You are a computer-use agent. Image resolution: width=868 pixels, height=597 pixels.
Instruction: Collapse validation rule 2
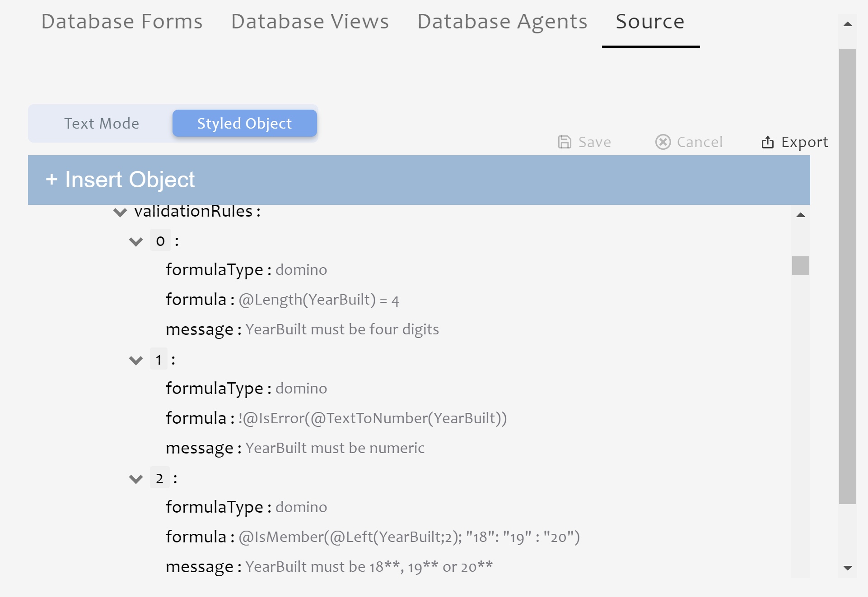tap(135, 479)
